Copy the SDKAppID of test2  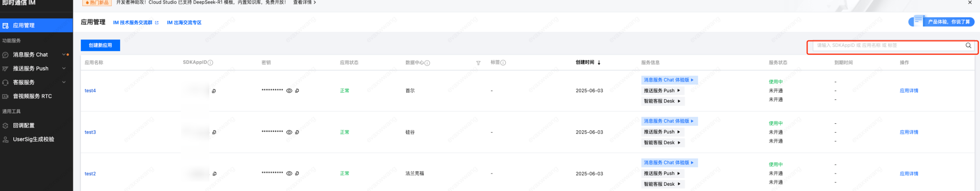tap(214, 174)
